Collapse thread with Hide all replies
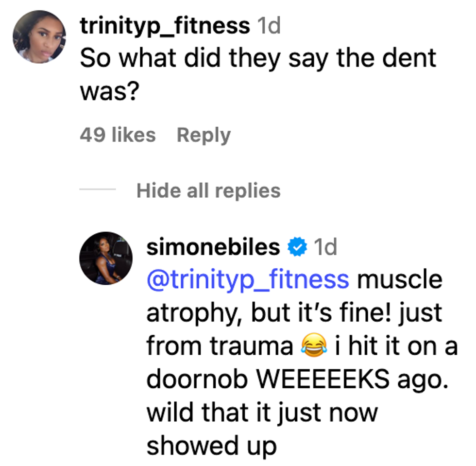The width and height of the screenshot is (476, 466). pos(208,190)
